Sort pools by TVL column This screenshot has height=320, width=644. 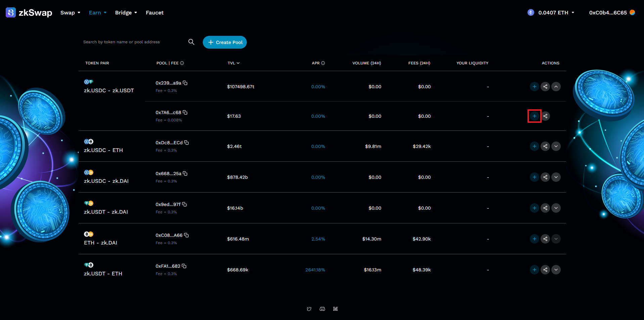pyautogui.click(x=233, y=63)
